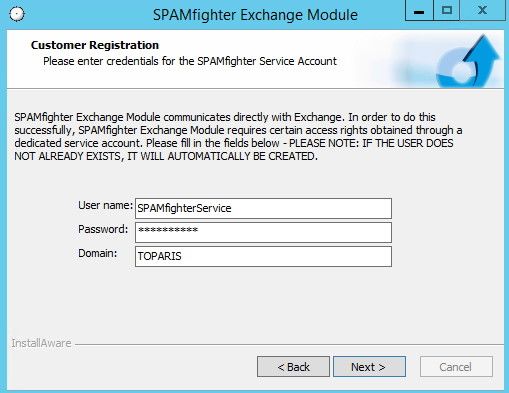Click the Next button
Image resolution: width=509 pixels, height=393 pixels.
(369, 367)
